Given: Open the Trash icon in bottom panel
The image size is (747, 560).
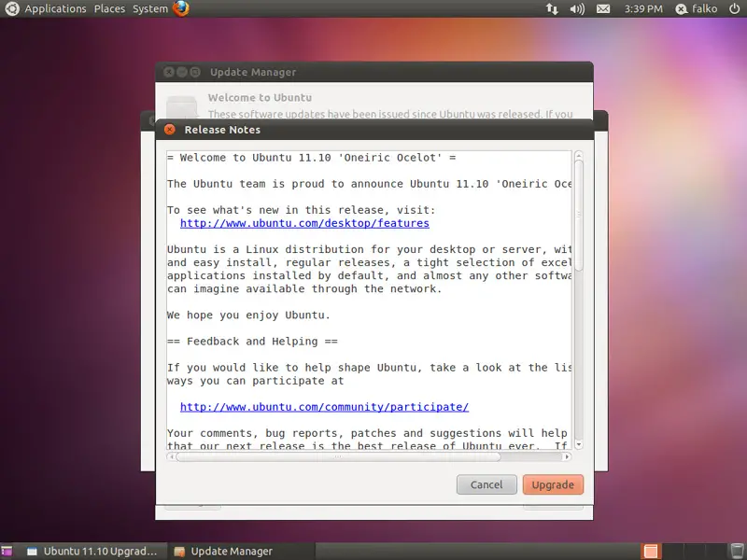Looking at the screenshot, I should coord(736,552).
